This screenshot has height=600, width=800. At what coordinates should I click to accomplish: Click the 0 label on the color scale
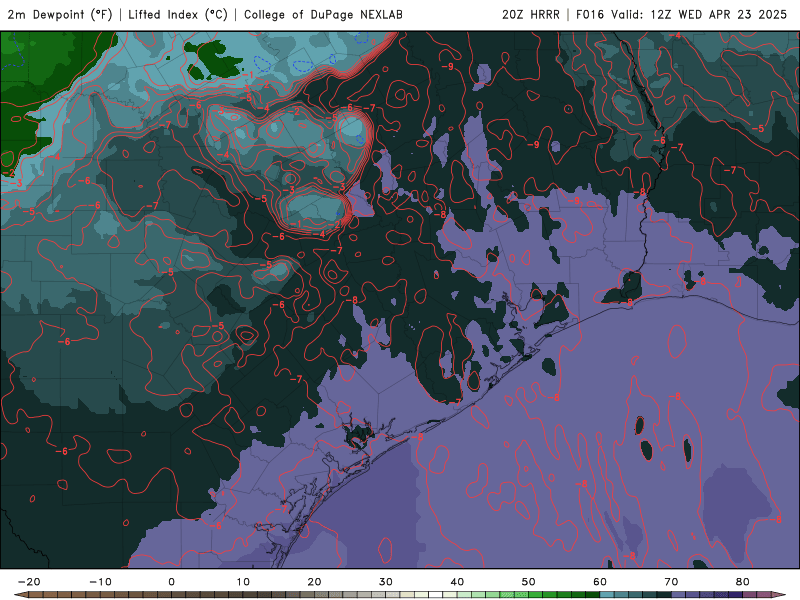(171, 582)
